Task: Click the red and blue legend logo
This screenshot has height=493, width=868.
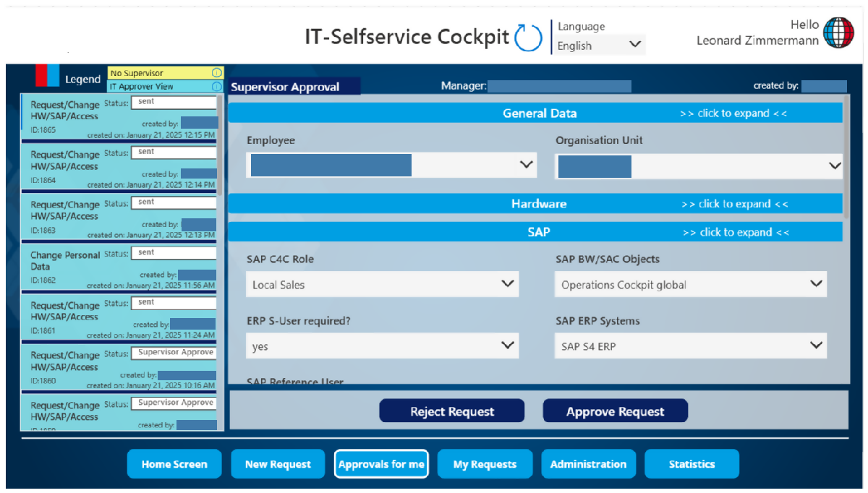Action: click(47, 76)
